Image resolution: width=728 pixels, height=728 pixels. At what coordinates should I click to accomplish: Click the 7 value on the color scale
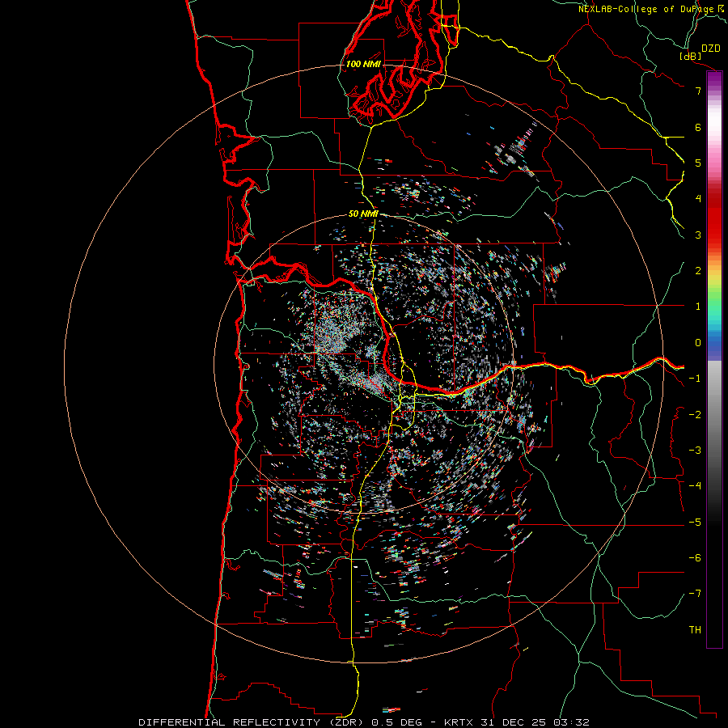click(698, 91)
